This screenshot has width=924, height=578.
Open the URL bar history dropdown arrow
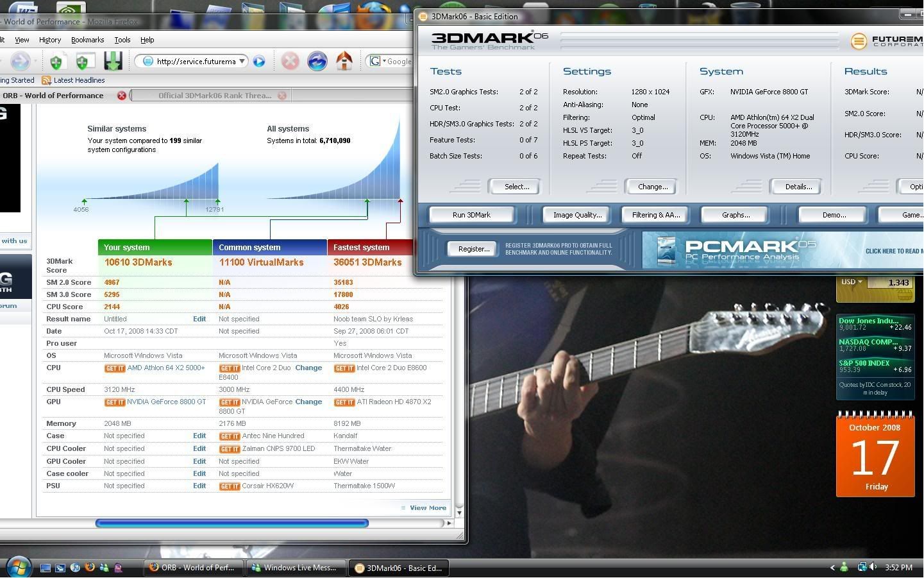(242, 62)
